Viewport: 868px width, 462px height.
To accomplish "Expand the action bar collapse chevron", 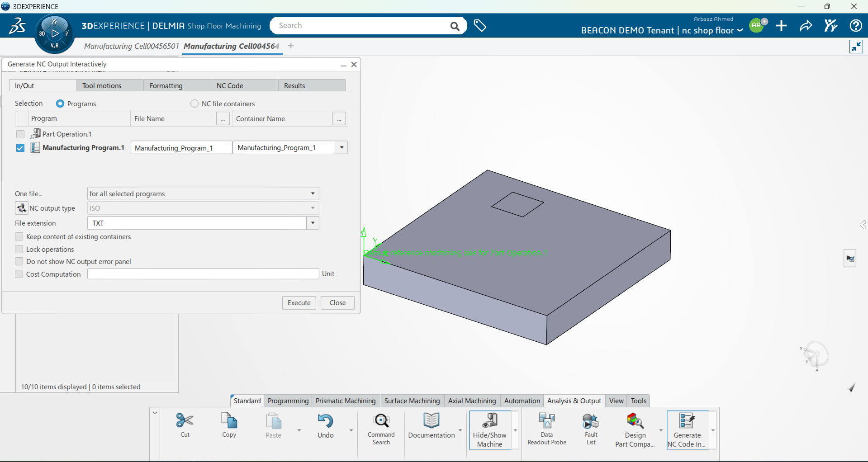I will click(155, 412).
